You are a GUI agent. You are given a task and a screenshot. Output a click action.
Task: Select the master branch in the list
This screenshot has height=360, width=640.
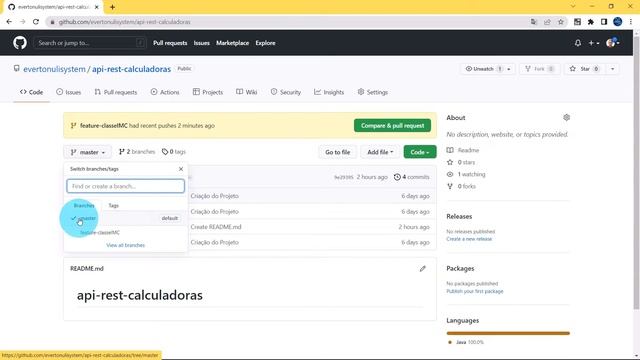click(x=125, y=218)
